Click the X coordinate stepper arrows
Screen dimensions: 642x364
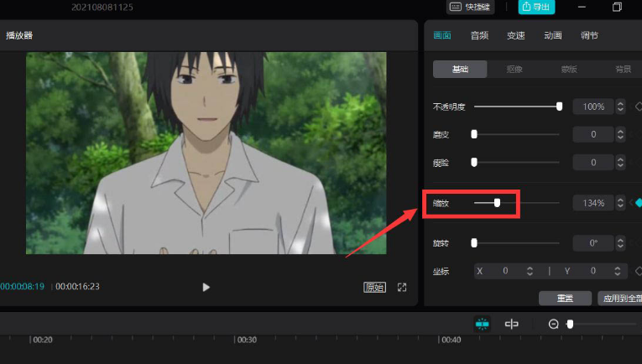pyautogui.click(x=530, y=271)
